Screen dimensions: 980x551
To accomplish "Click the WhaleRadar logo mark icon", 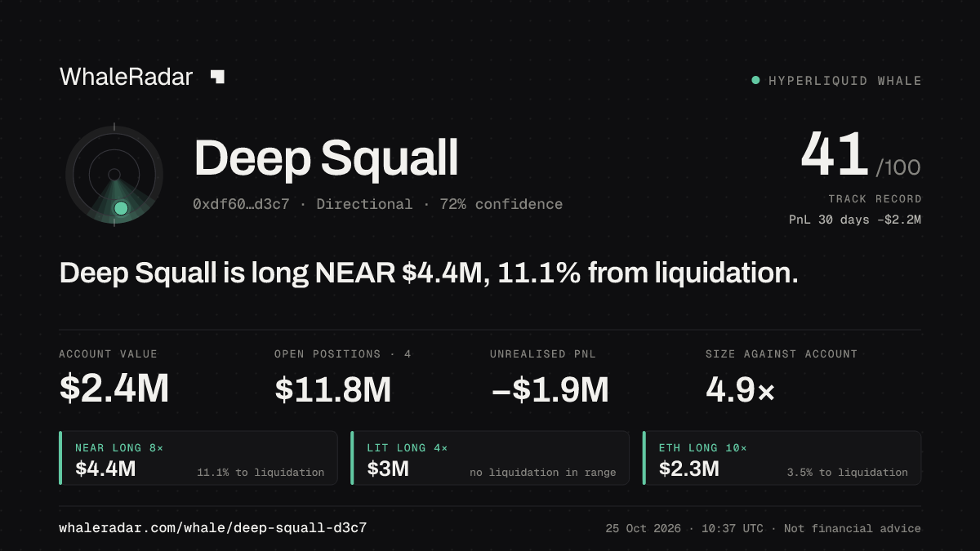I will 217,77.
